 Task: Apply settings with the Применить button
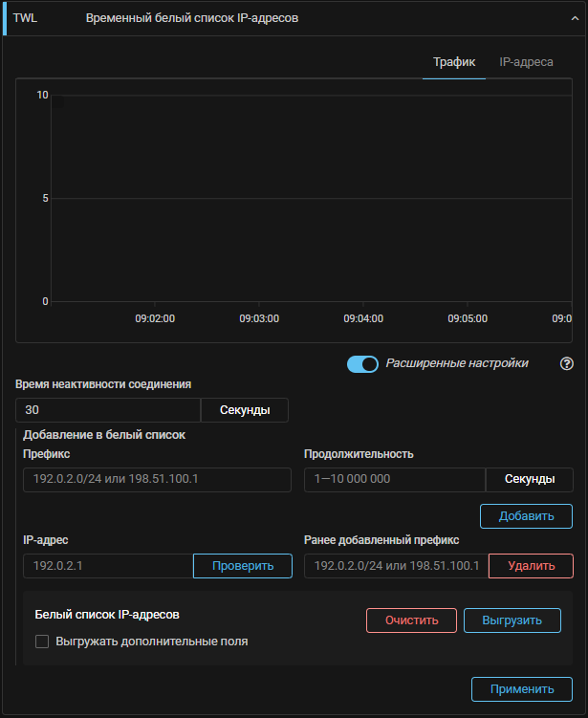pos(521,689)
